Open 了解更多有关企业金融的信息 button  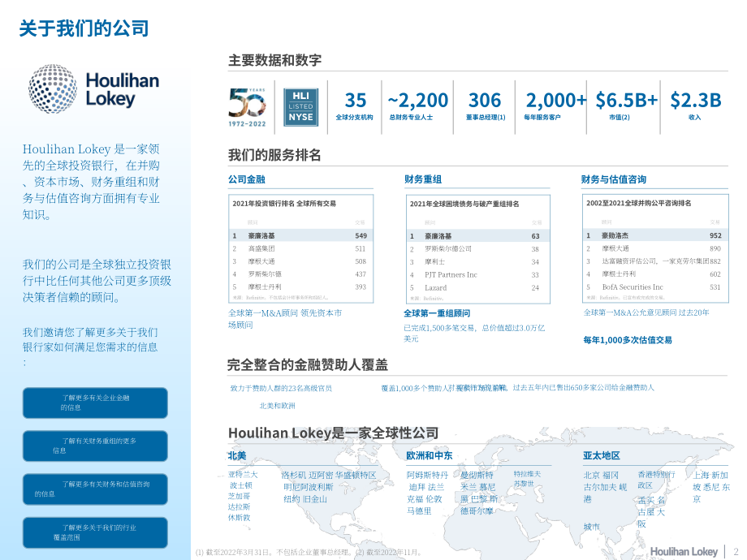(95, 403)
